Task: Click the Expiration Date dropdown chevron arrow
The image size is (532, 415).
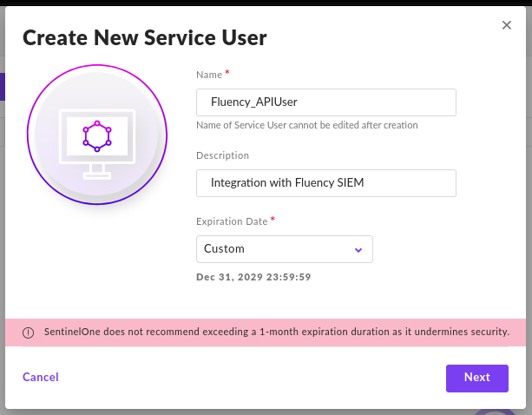Action: [x=358, y=250]
